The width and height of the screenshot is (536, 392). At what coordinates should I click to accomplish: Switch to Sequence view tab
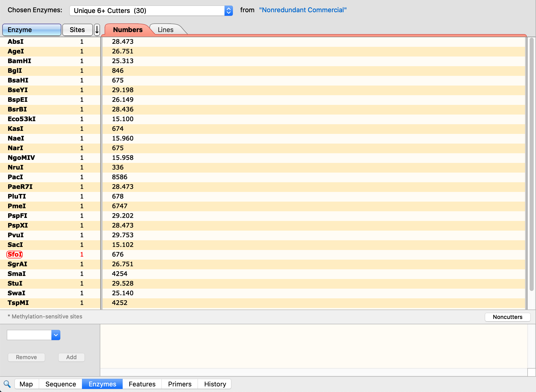[x=61, y=384]
